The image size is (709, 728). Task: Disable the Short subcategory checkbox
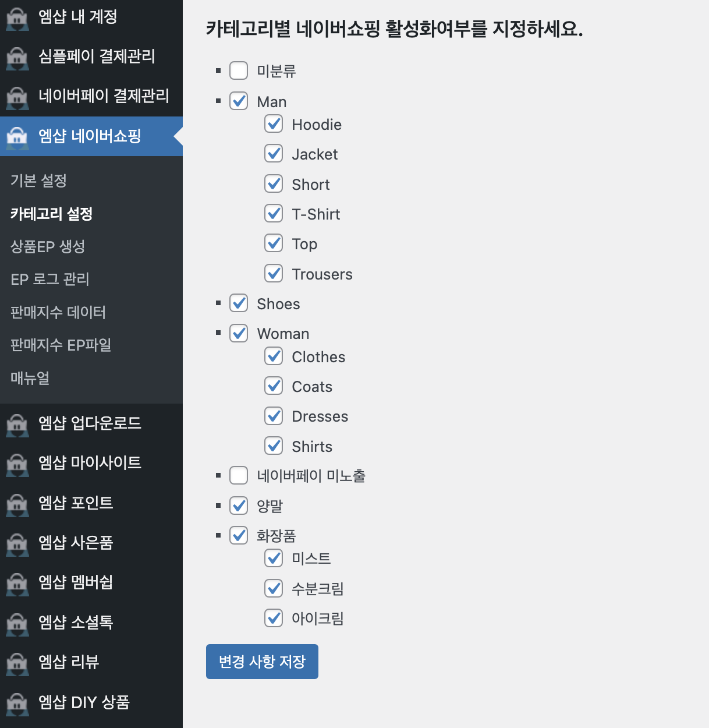click(x=274, y=183)
